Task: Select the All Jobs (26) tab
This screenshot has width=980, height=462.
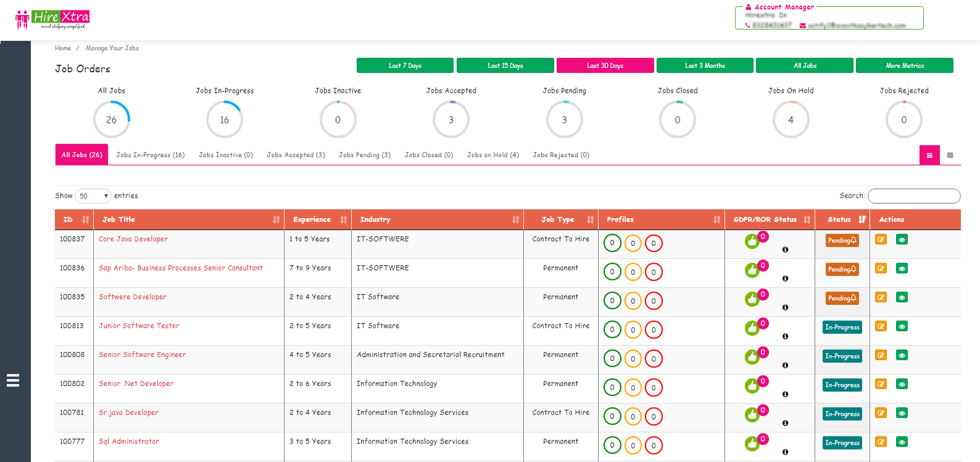Action: tap(81, 155)
